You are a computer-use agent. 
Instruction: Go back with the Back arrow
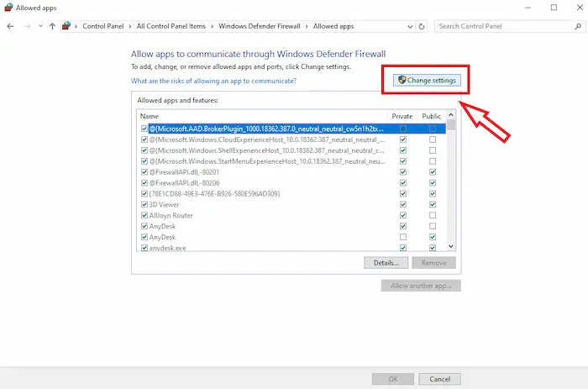(x=10, y=26)
